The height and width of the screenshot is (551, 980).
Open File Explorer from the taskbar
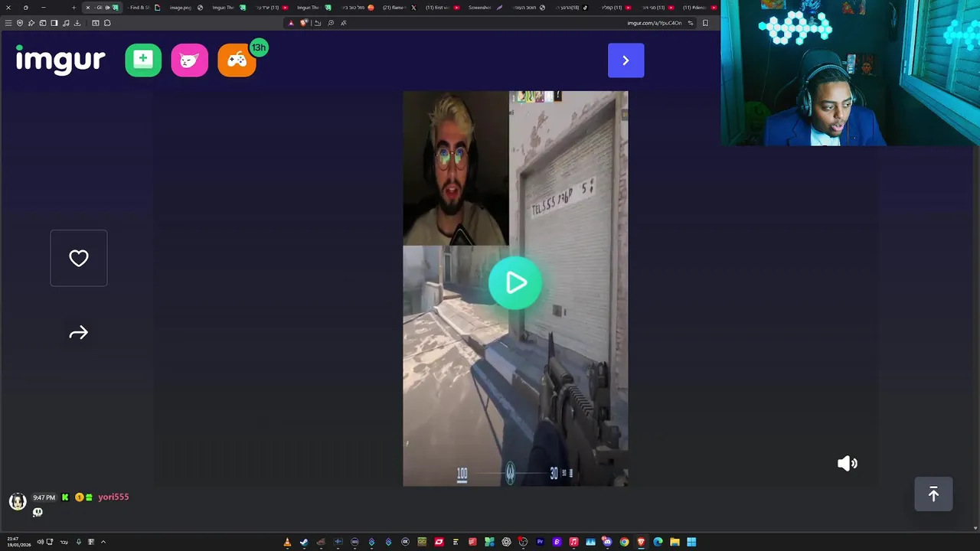click(x=675, y=542)
